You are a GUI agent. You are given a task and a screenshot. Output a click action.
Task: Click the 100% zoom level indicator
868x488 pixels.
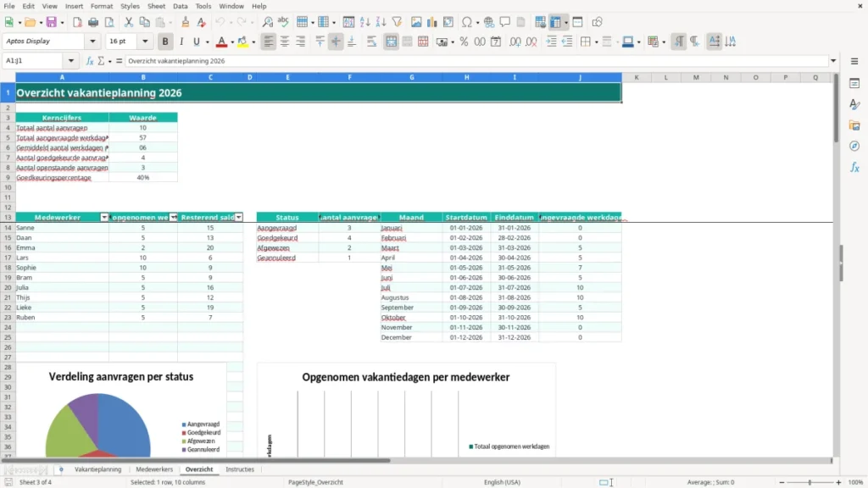[856, 482]
